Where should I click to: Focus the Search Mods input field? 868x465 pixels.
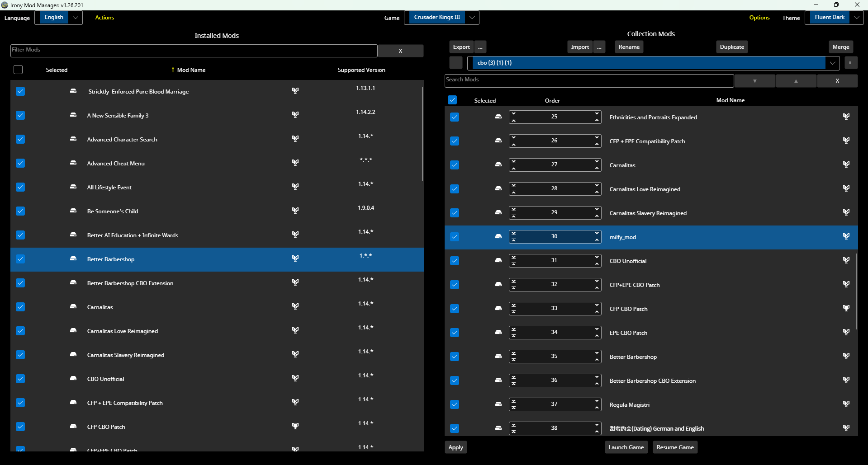[x=589, y=81]
